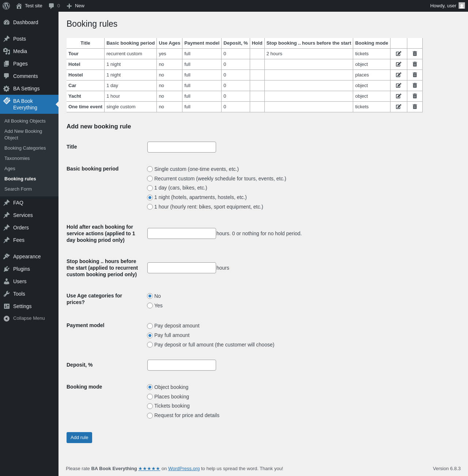Delete the Hostel booking rule
This screenshot has width=468, height=476.
pyautogui.click(x=415, y=75)
